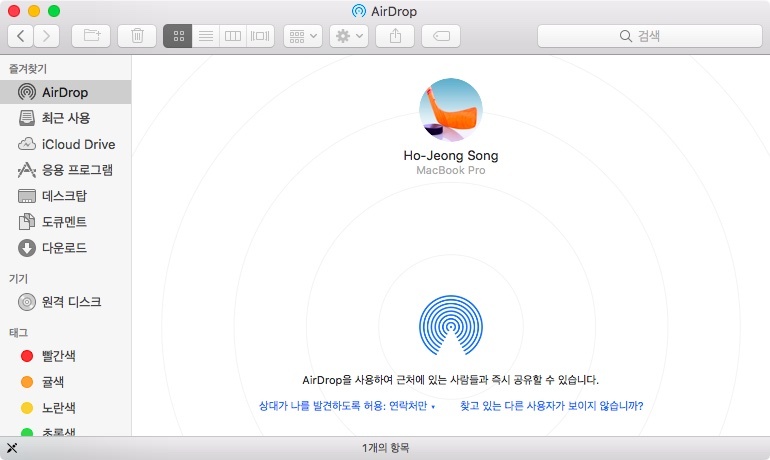Open 도큐멘트 in the sidebar
Viewport: 770px width, 460px height.
pos(65,222)
